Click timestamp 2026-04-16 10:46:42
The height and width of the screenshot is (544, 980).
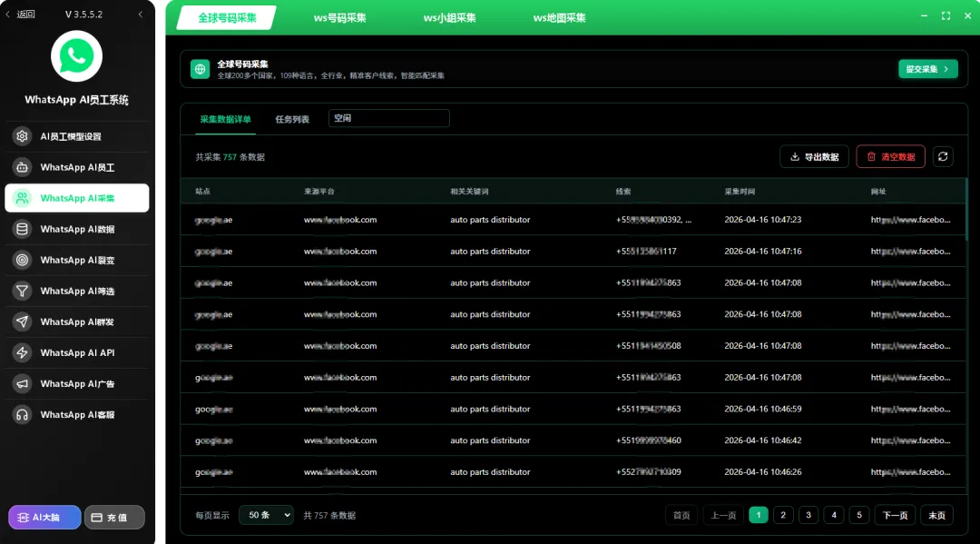(x=762, y=440)
